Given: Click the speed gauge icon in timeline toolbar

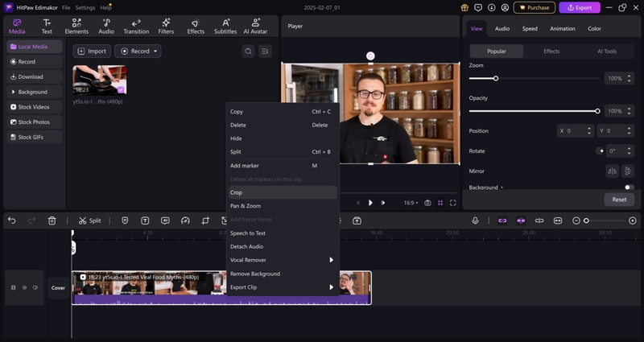Looking at the screenshot, I should point(185,220).
